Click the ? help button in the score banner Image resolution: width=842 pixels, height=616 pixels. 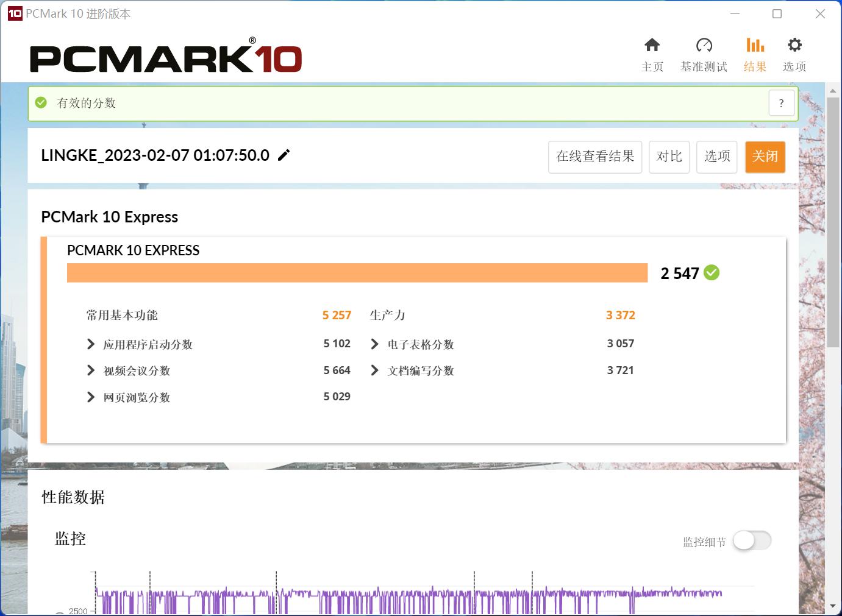click(x=781, y=103)
